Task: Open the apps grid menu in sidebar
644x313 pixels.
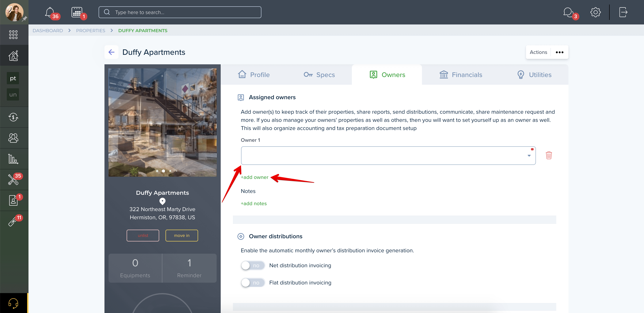Action: pyautogui.click(x=13, y=35)
